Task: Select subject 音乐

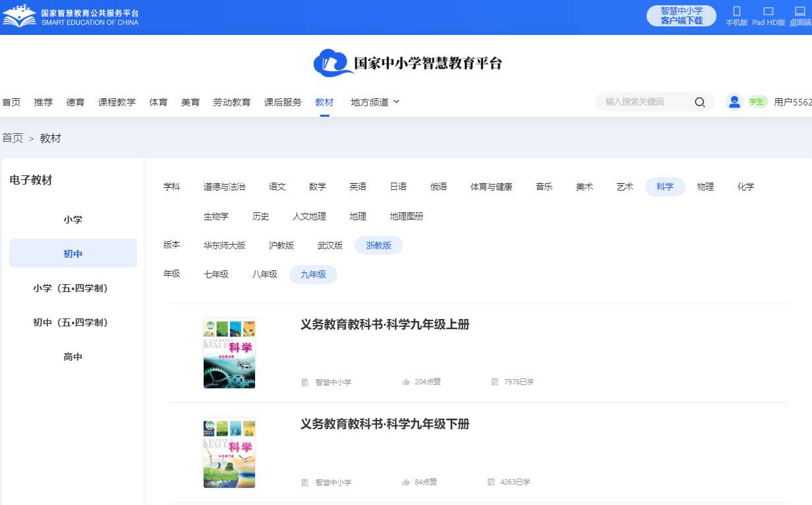Action: pyautogui.click(x=544, y=187)
